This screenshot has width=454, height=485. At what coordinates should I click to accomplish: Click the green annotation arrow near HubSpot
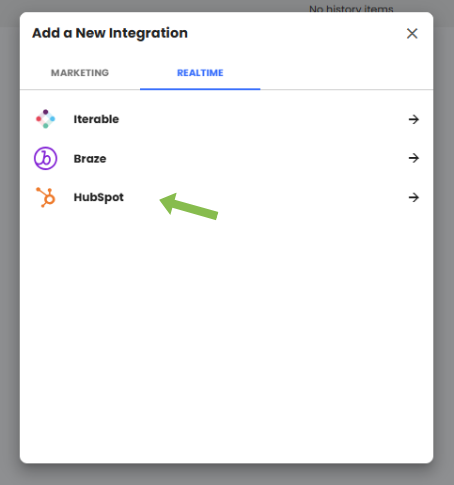tap(189, 207)
